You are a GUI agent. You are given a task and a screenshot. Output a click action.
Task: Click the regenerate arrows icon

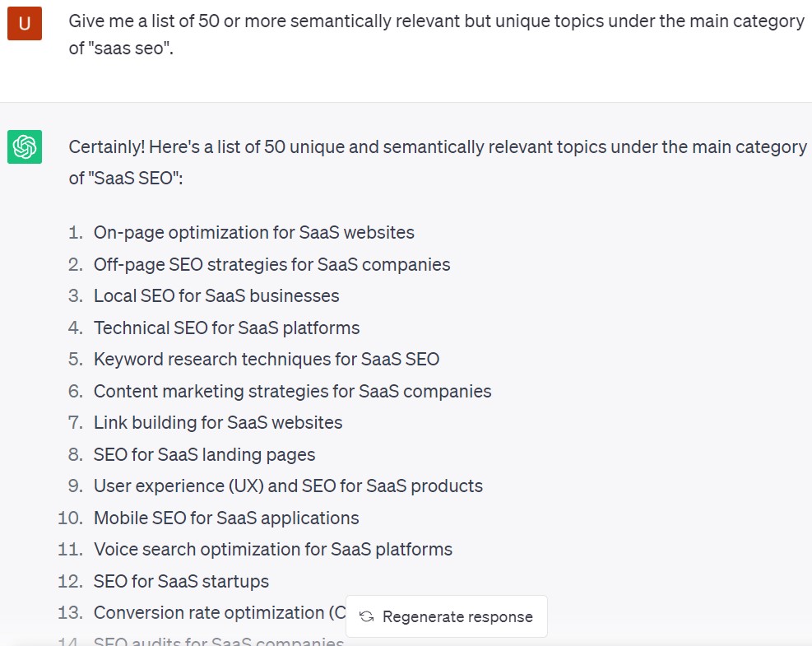[367, 616]
